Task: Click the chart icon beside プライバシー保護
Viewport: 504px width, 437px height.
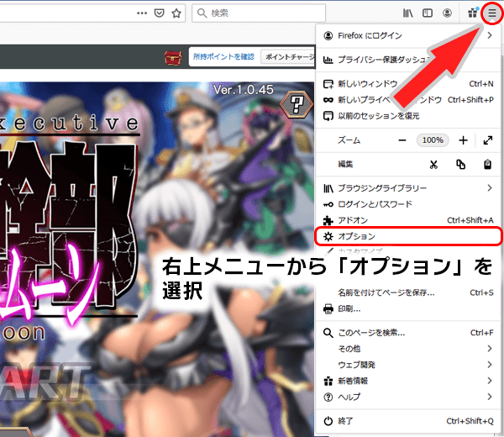Action: (328, 60)
